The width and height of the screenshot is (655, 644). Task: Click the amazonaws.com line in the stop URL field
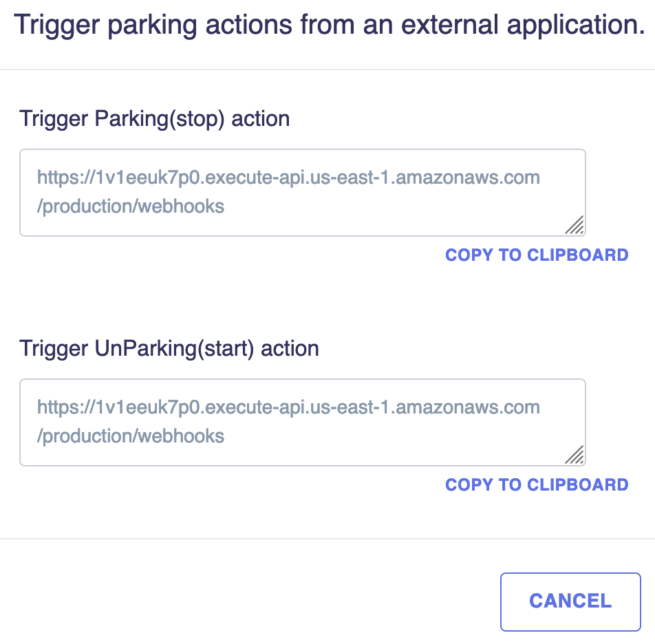tap(288, 178)
